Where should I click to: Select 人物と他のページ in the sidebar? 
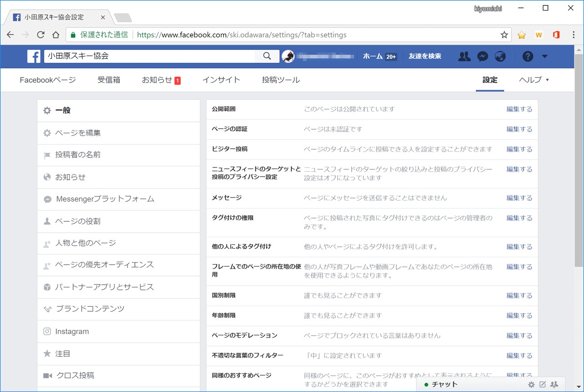119,243
